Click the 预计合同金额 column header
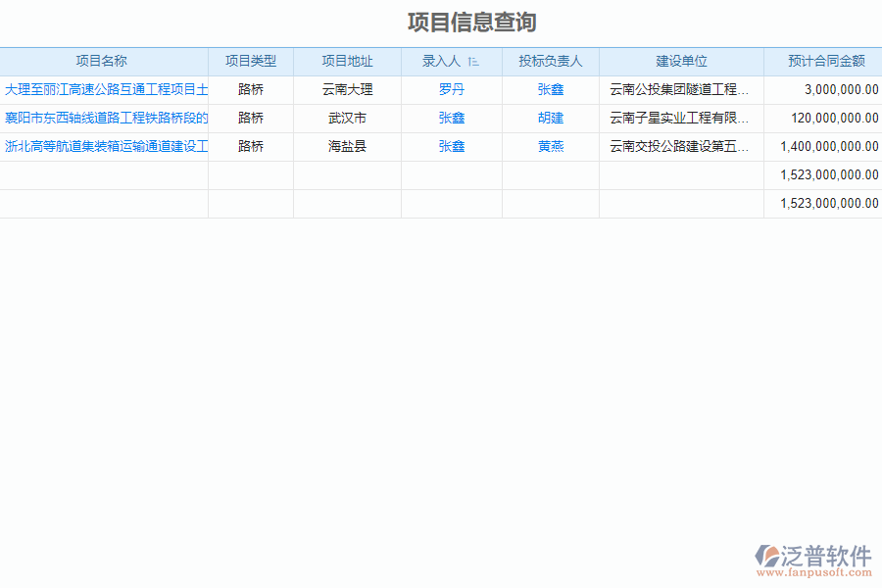The width and height of the screenshot is (882, 588). pyautogui.click(x=821, y=61)
